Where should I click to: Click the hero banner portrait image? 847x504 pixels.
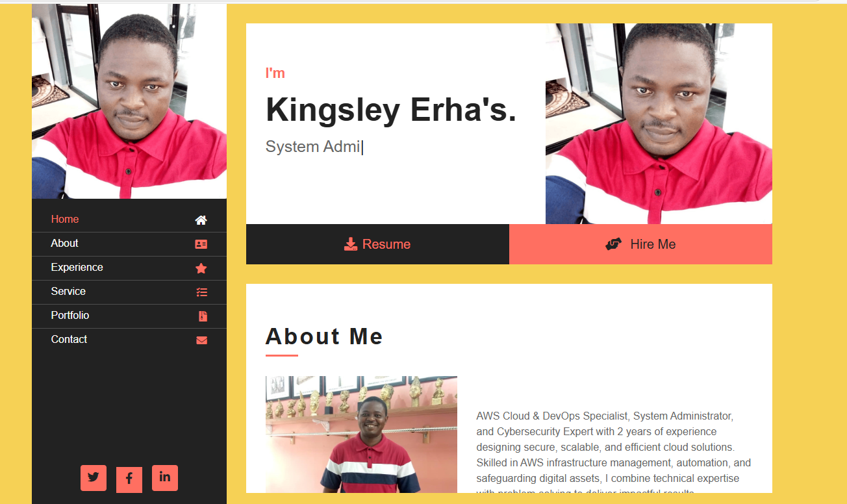tap(659, 124)
